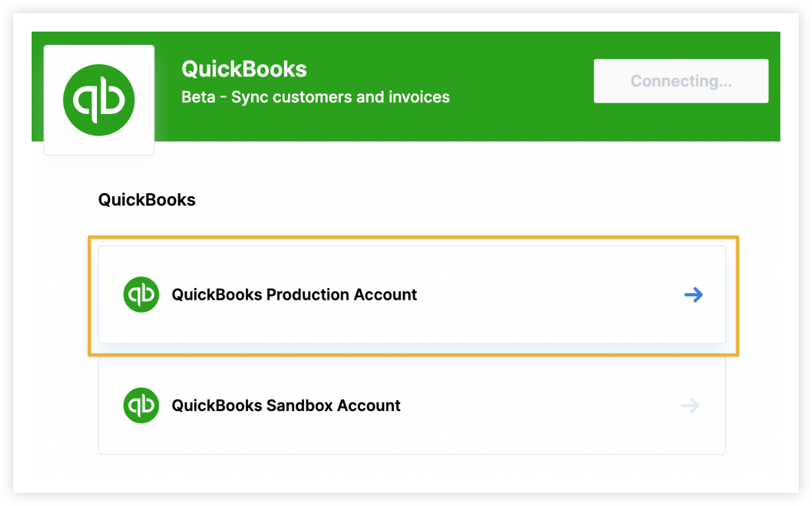Click the QuickBooks Sandbox Account logo icon
This screenshot has width=812, height=506.
tap(141, 405)
